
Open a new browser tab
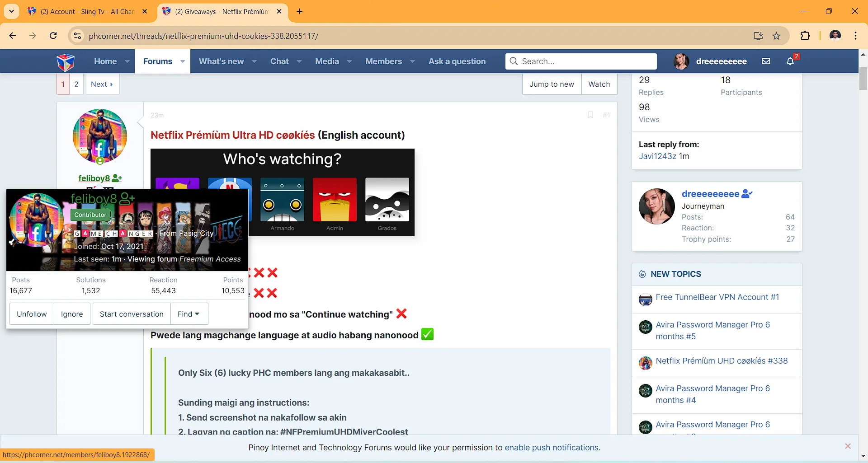pos(299,11)
